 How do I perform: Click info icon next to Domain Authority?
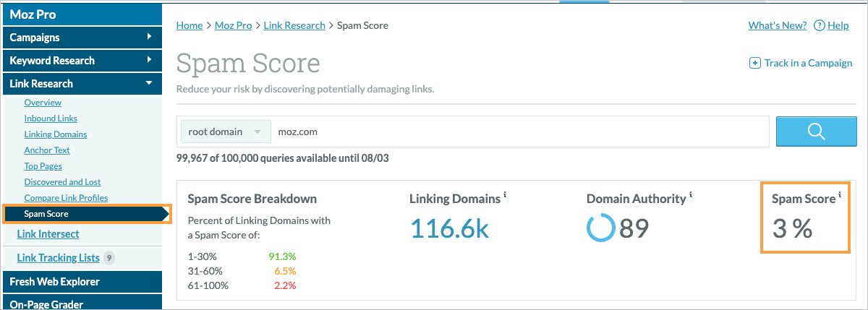coord(691,195)
